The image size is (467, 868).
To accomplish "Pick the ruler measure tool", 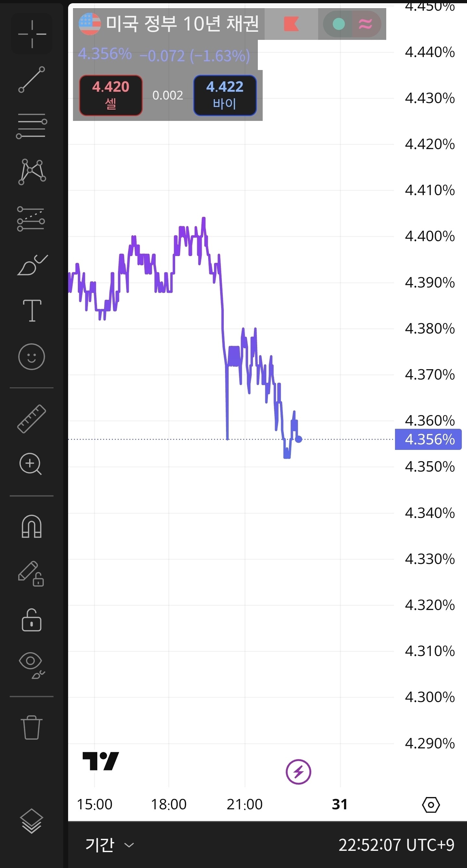I will [x=32, y=419].
